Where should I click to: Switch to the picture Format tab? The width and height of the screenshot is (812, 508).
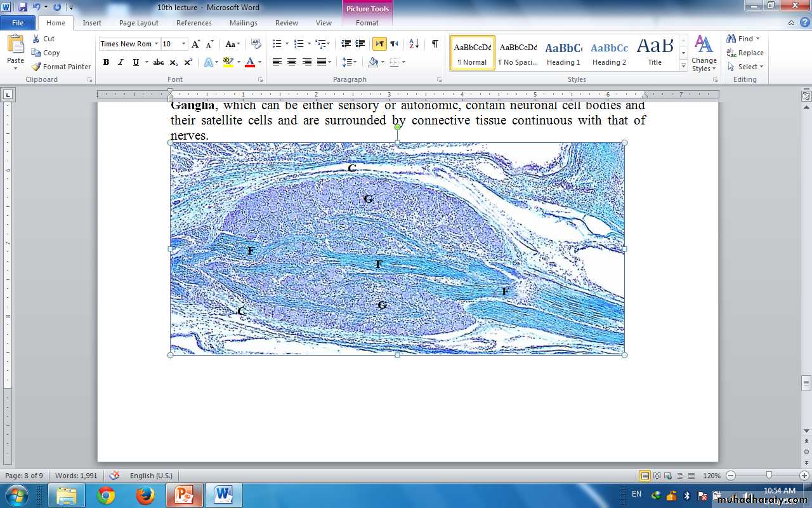(367, 23)
